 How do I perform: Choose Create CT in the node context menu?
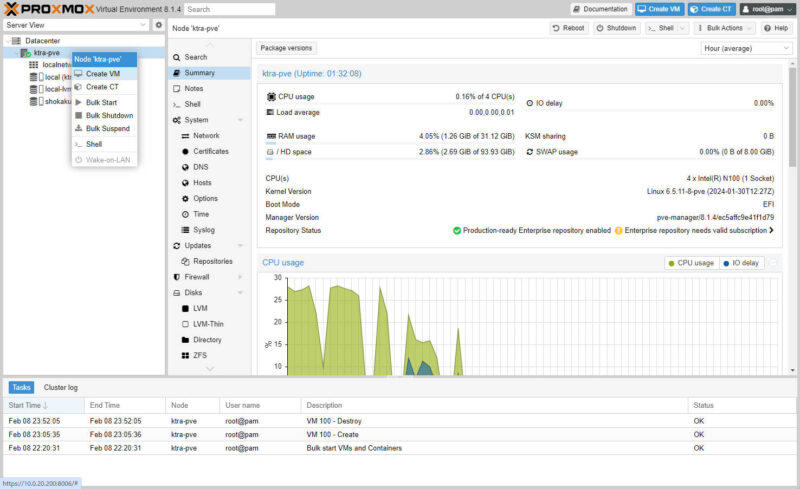(104, 87)
